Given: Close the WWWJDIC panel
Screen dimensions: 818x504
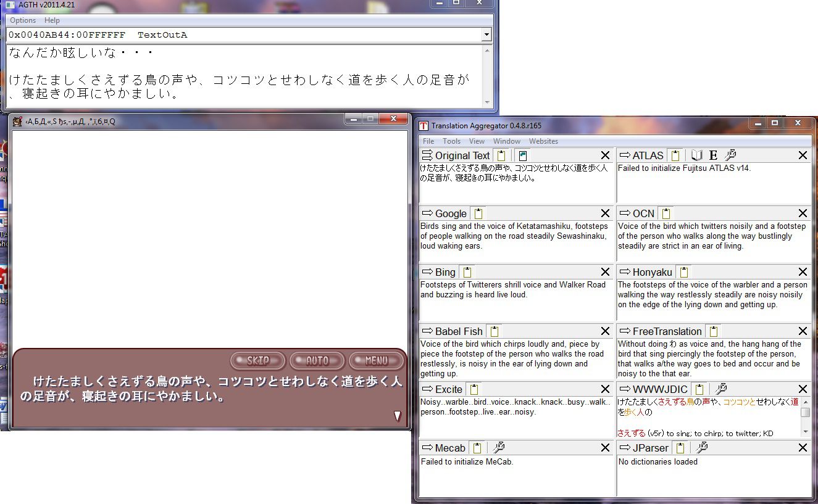Looking at the screenshot, I should [x=803, y=389].
